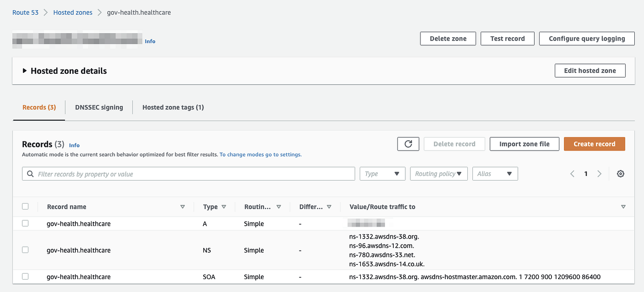Sort by Type column arrow
The height and width of the screenshot is (292, 644).
coord(224,207)
